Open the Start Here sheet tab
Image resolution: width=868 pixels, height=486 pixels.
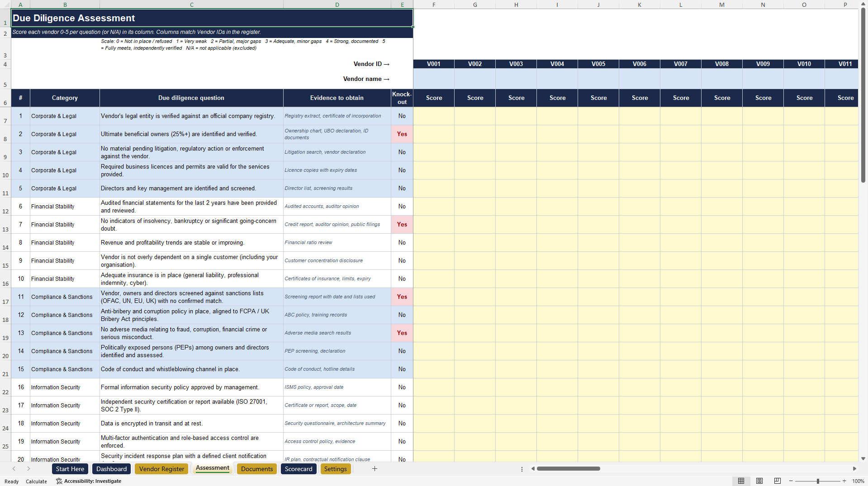70,469
